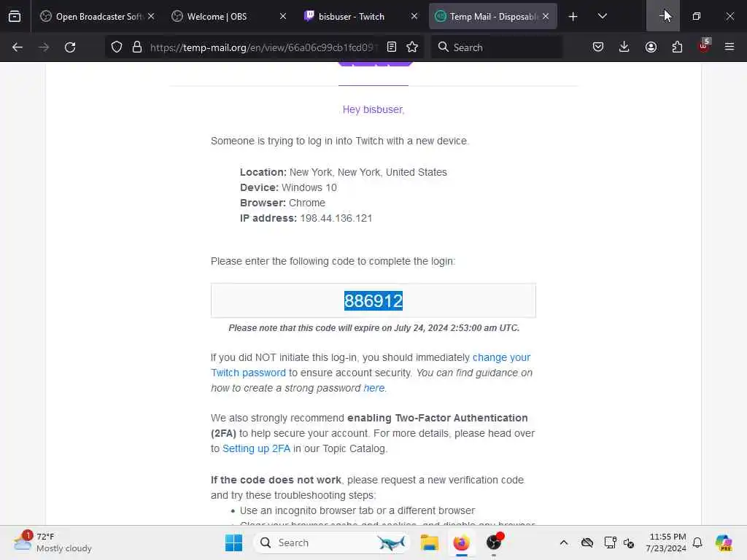
Task: Show hidden system tray icons
Action: pos(564,542)
